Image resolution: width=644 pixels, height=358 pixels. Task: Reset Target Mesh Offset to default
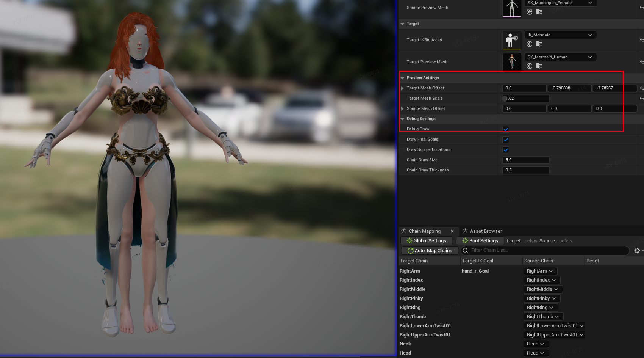point(641,88)
